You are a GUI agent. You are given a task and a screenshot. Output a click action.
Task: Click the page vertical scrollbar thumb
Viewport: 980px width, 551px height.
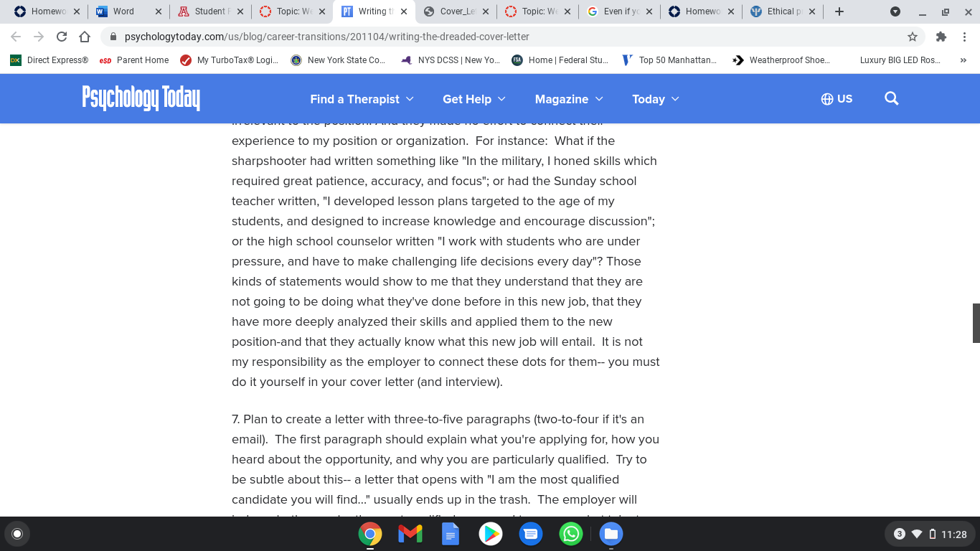(x=976, y=323)
